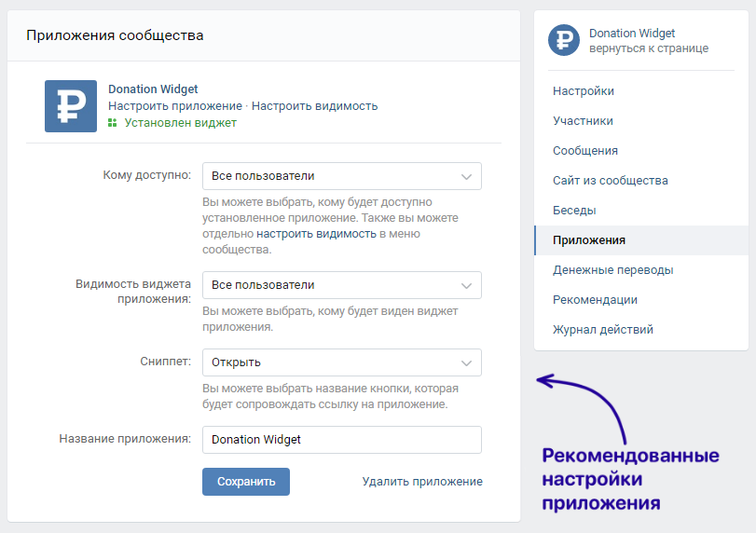Open the 'Видимость виджета приложения' dropdown

click(x=342, y=285)
